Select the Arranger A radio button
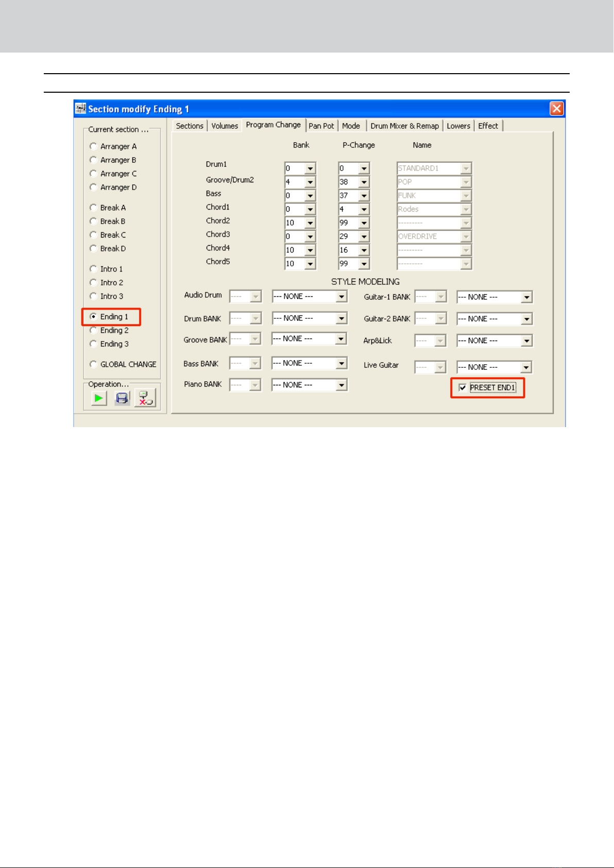Screen dimensions: 614x868 pos(93,146)
